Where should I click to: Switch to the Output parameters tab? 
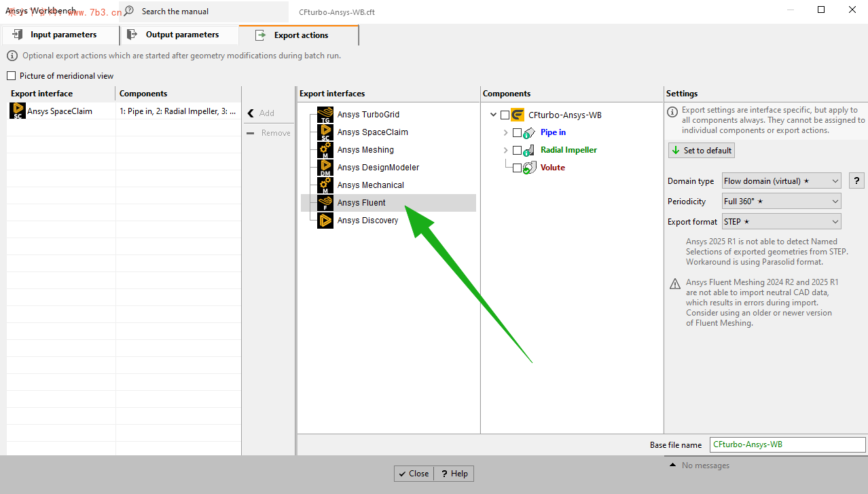[179, 35]
